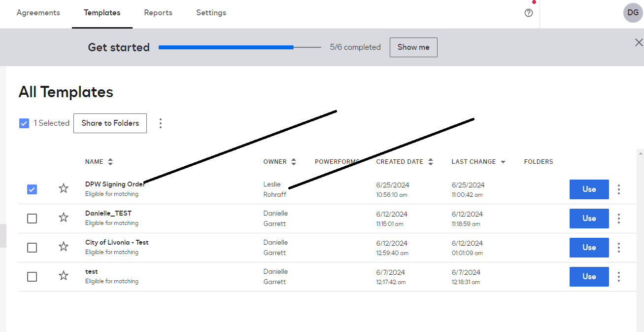Open bulk actions menu beside Share to Folders
644x332 pixels.
coord(161,123)
